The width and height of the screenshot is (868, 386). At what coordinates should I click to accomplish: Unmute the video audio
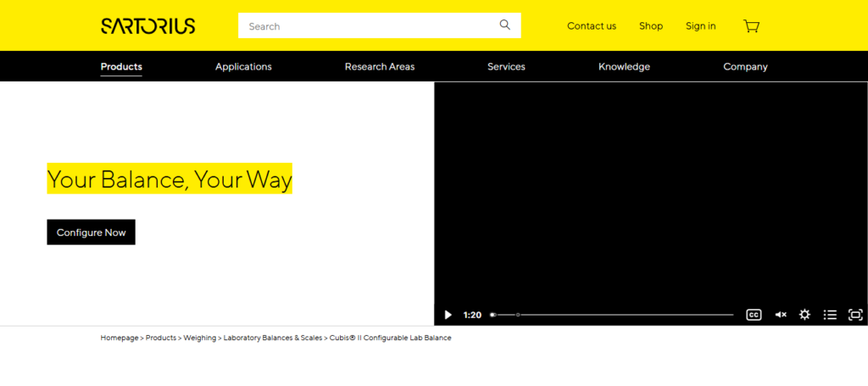781,315
